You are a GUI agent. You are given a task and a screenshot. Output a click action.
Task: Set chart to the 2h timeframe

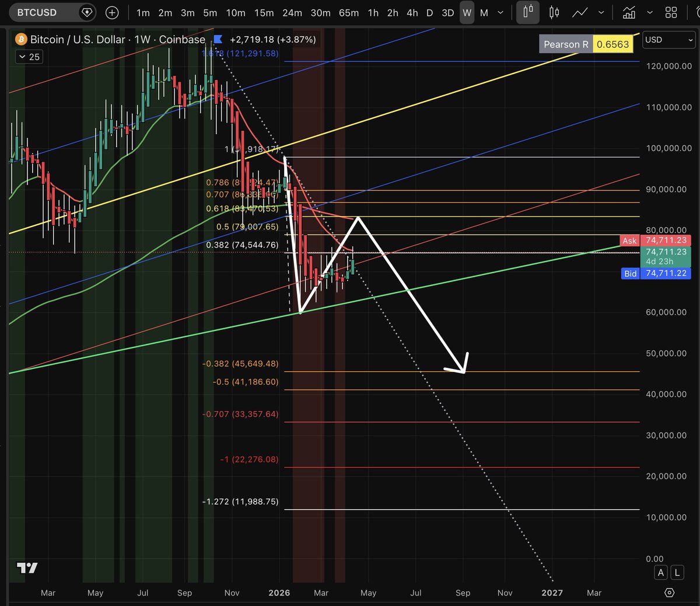coord(393,12)
